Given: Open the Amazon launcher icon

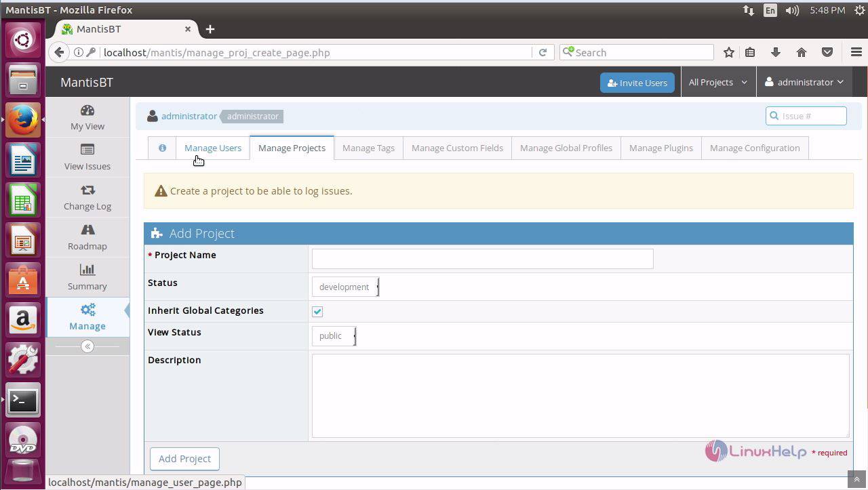Looking at the screenshot, I should click(23, 320).
